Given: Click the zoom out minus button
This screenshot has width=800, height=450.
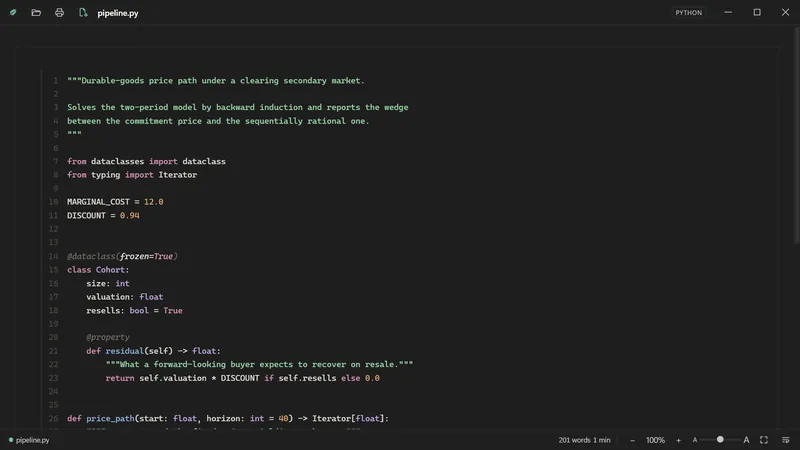Looking at the screenshot, I should click(632, 440).
